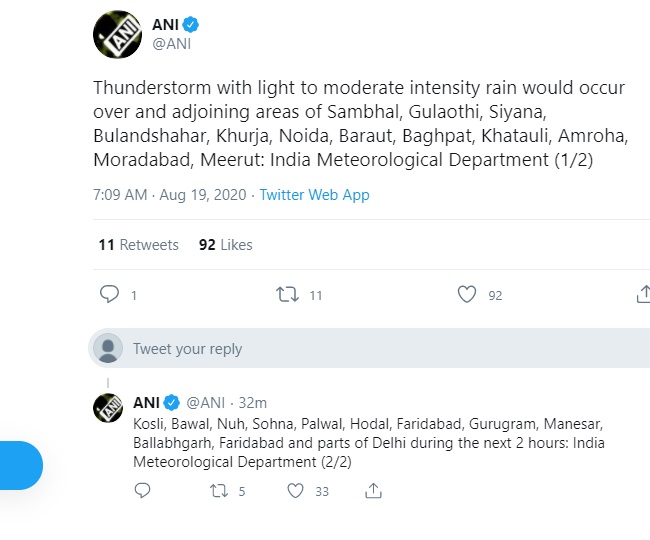
Task: Click ANI avatar in the reply tweet
Action: click(x=108, y=408)
